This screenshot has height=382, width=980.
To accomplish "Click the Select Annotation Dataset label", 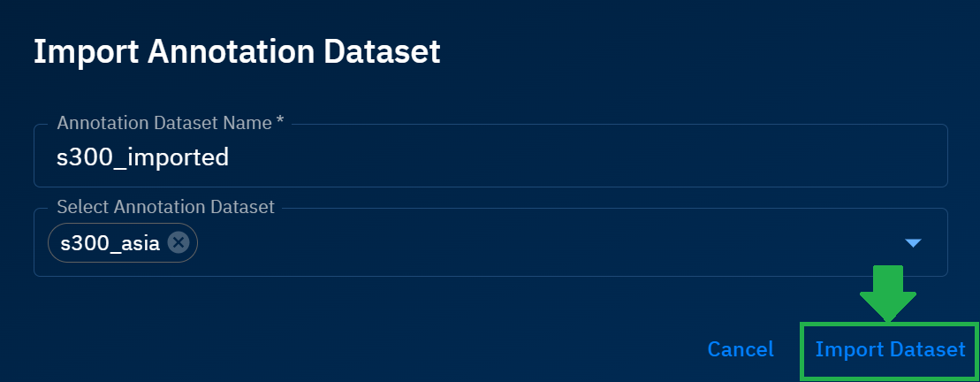I will pyautogui.click(x=165, y=207).
